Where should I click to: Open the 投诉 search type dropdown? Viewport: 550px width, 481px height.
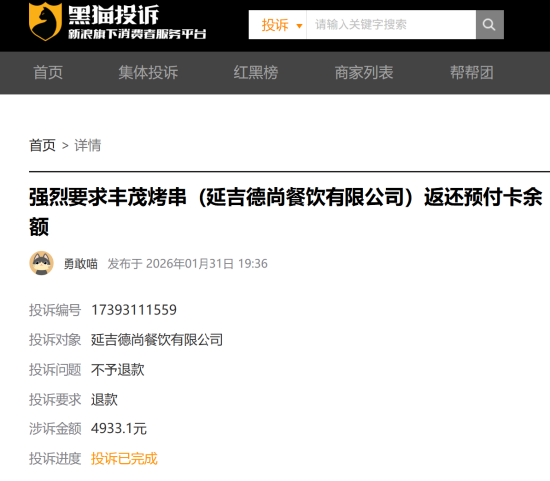(278, 25)
